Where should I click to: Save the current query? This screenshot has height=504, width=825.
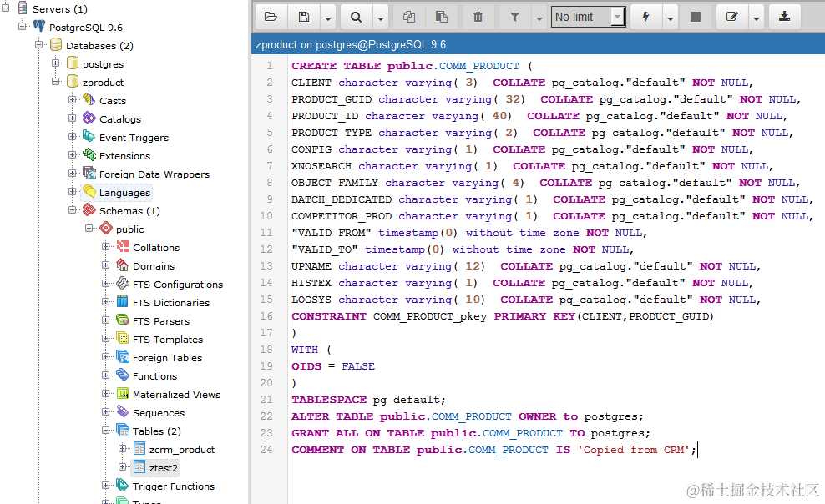click(x=302, y=16)
